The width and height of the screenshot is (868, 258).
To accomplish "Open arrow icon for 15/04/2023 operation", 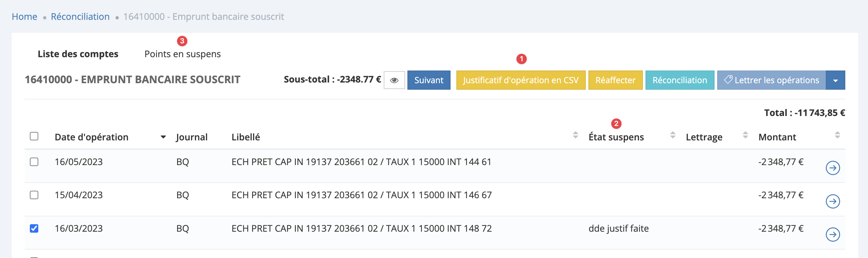I will 833,201.
